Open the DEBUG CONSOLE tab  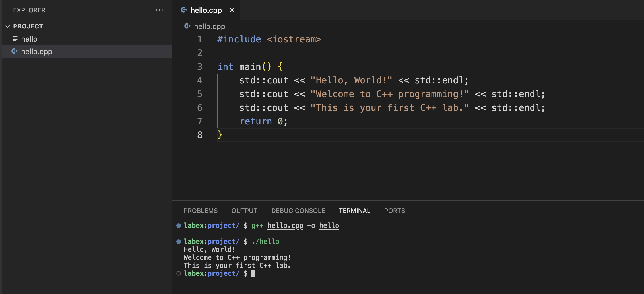pyautogui.click(x=298, y=211)
